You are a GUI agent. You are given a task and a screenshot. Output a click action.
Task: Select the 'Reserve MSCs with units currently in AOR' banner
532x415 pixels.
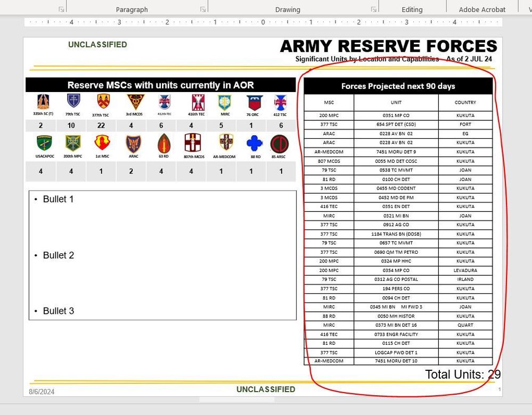tap(160, 85)
